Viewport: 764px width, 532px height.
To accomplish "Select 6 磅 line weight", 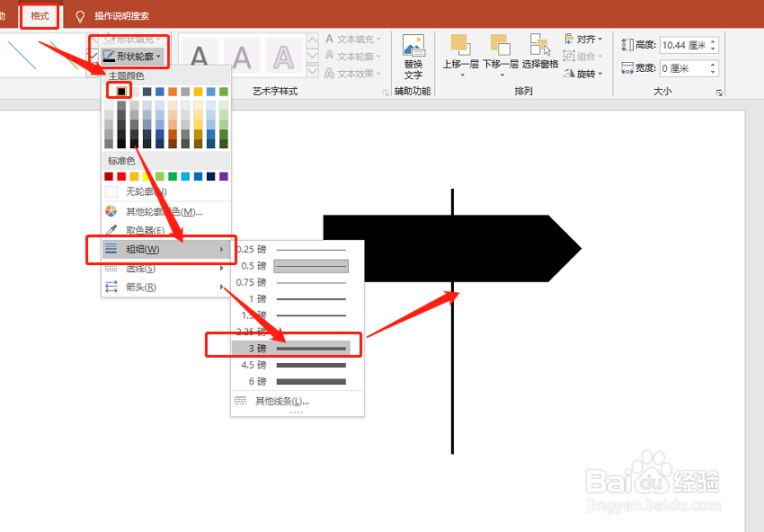I will (x=298, y=381).
